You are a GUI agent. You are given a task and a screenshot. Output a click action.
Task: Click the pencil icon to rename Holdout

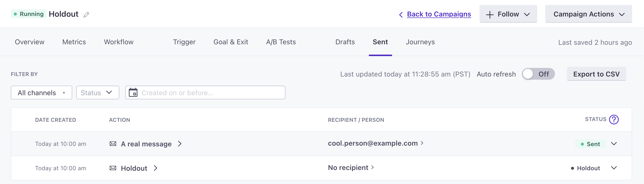pyautogui.click(x=86, y=15)
